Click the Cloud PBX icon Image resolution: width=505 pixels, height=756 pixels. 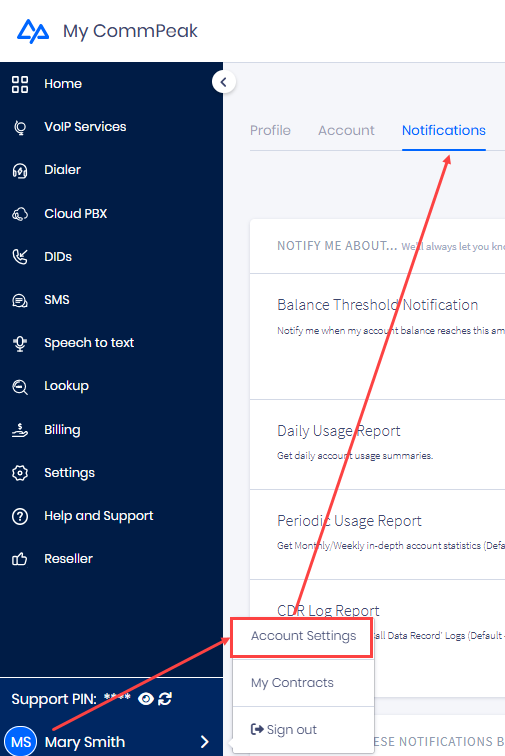point(20,214)
